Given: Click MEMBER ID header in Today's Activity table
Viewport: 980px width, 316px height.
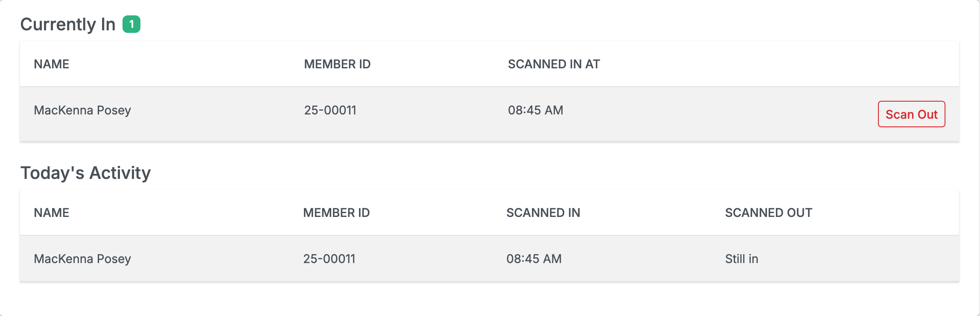Looking at the screenshot, I should coord(336,213).
